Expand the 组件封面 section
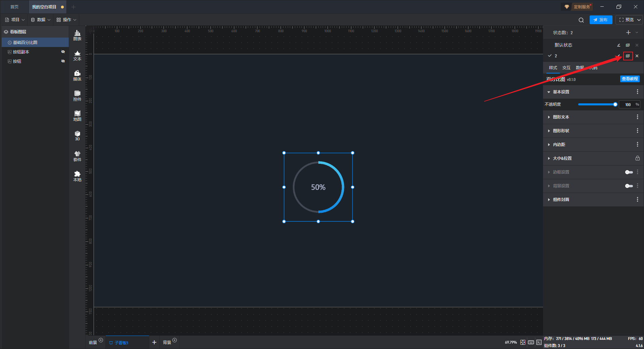644x349 pixels. pos(549,200)
